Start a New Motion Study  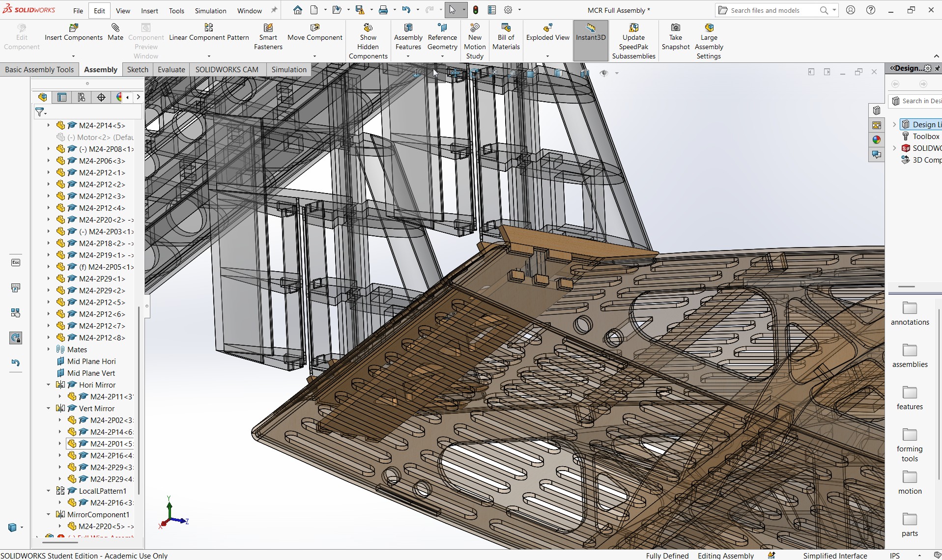475,41
